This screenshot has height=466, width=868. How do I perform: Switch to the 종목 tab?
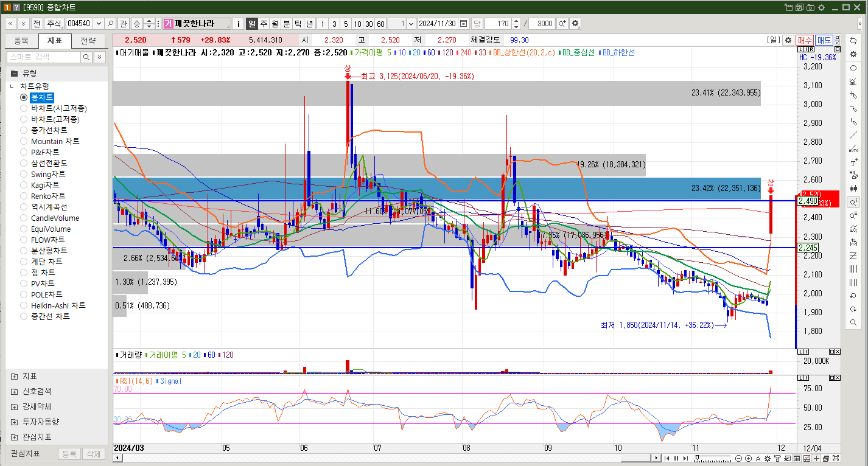pyautogui.click(x=21, y=41)
